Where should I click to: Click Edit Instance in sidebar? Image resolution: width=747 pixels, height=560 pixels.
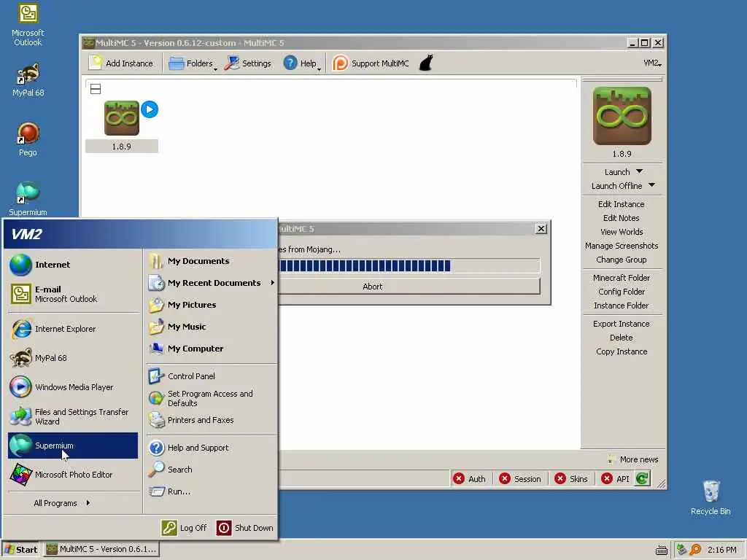pos(622,204)
